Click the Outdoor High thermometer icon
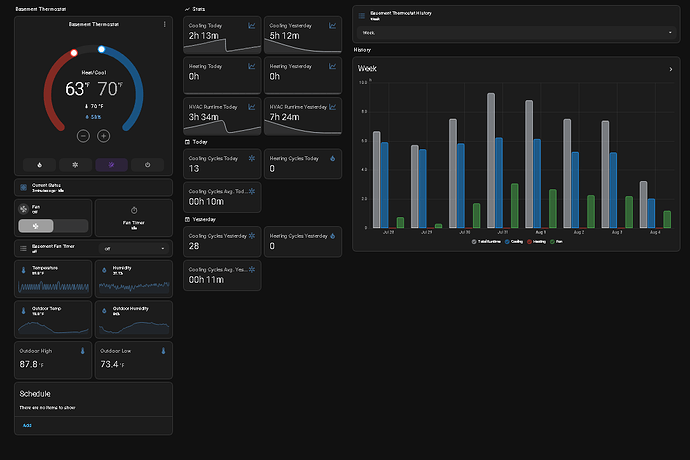 click(x=82, y=351)
